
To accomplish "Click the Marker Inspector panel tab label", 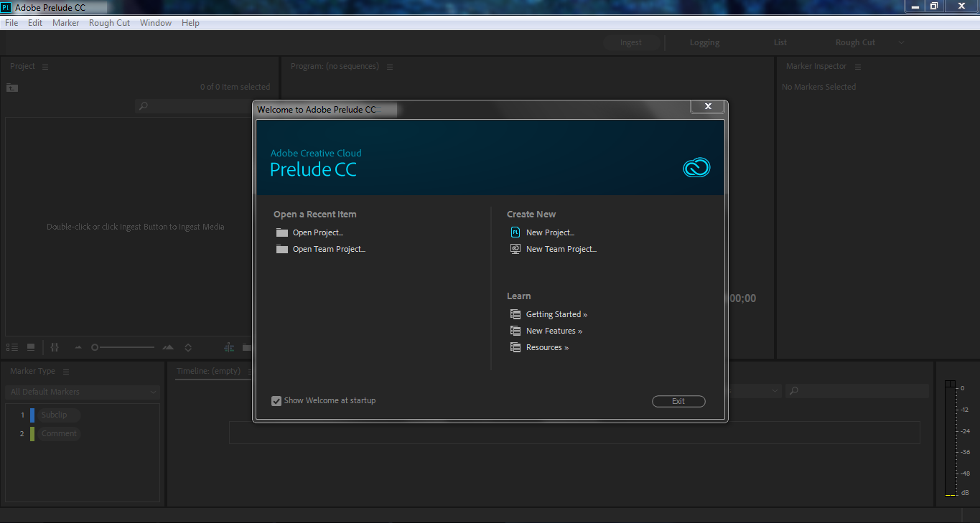I will coord(816,66).
